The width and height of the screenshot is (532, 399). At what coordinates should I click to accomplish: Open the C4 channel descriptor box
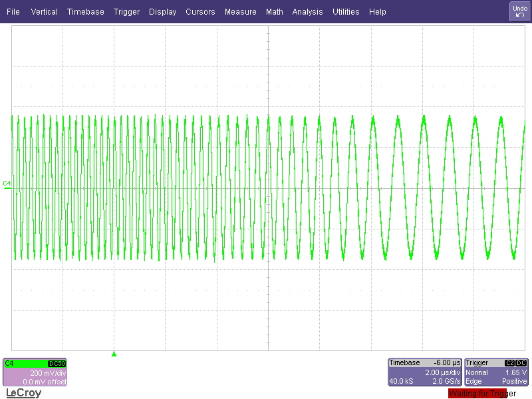35,372
